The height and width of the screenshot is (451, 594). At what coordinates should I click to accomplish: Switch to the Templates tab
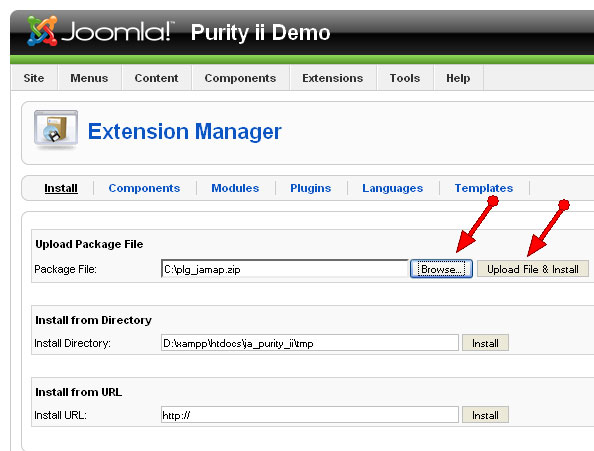(484, 188)
